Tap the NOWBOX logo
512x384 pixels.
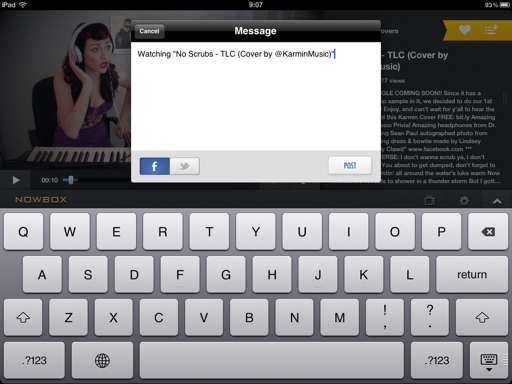[x=41, y=200]
